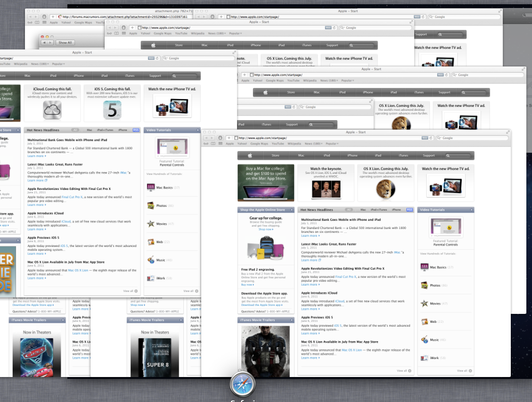Go back in the front Apple – Start window
Viewport: 532px width, 402px height.
(x=206, y=138)
